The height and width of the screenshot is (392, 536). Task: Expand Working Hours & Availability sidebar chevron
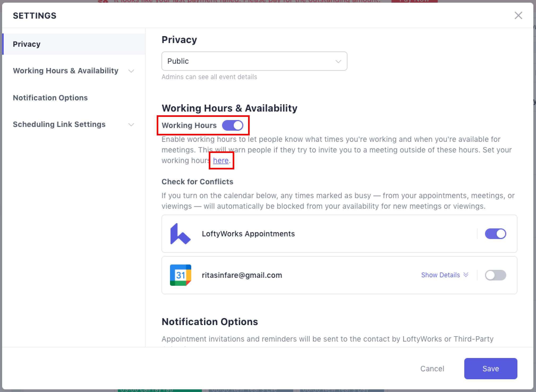point(131,71)
